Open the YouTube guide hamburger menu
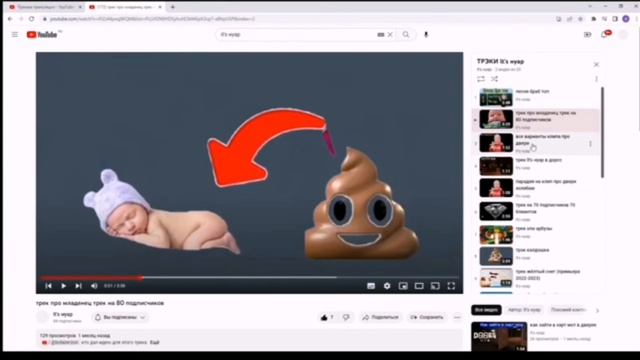 [15, 35]
